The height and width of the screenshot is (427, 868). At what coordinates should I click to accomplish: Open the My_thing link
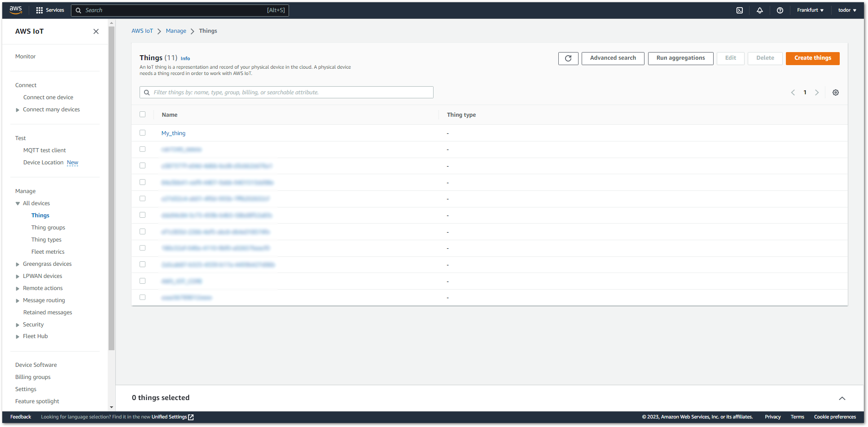173,133
